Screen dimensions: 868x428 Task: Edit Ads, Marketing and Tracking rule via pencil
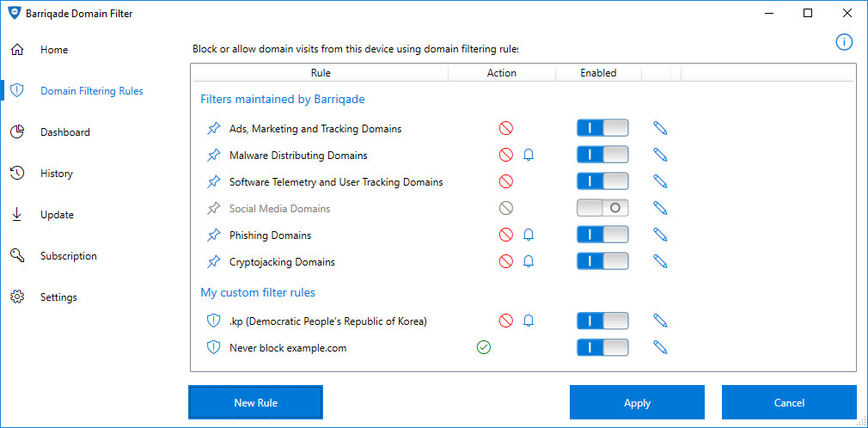660,128
